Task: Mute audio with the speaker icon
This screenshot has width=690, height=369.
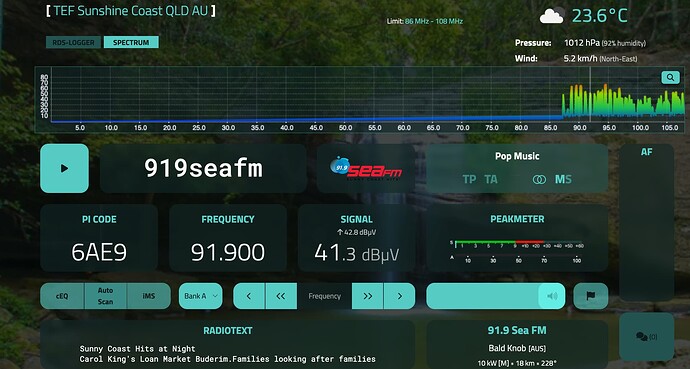Action: (552, 296)
